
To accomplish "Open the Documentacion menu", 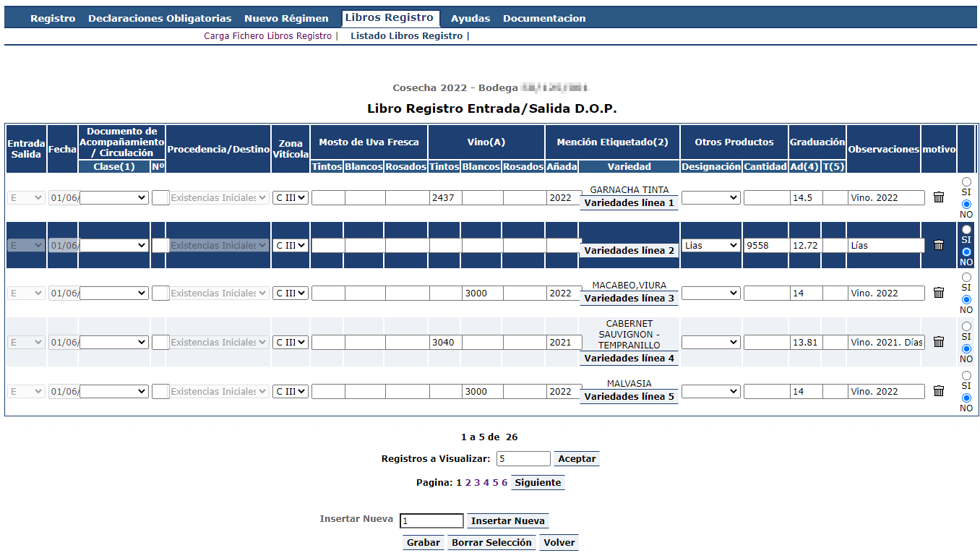I will [544, 18].
